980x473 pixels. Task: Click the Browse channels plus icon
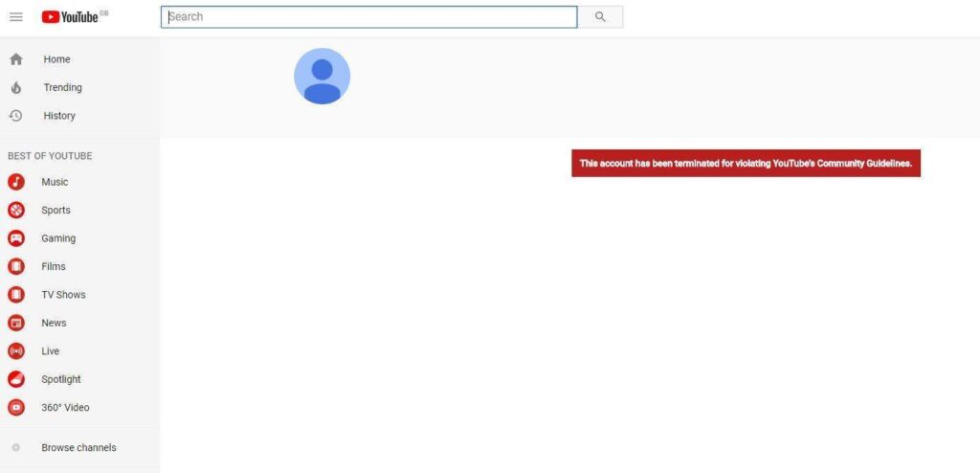click(16, 448)
